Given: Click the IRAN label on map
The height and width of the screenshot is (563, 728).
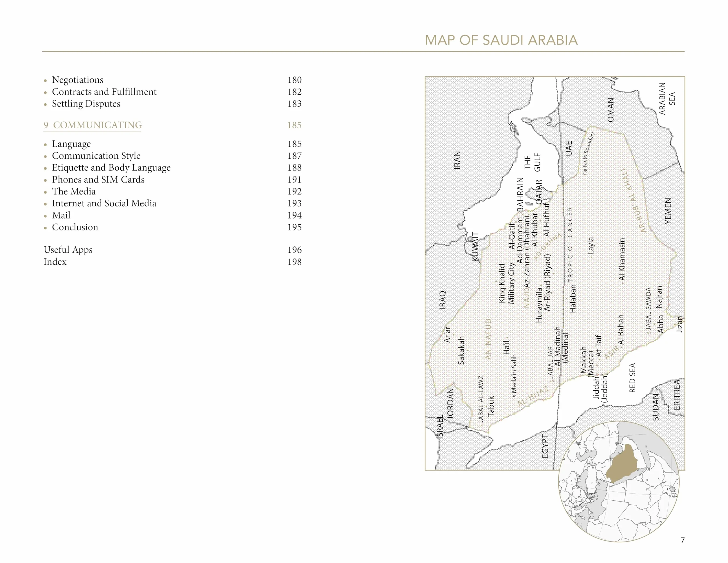Looking at the screenshot, I should tap(457, 160).
